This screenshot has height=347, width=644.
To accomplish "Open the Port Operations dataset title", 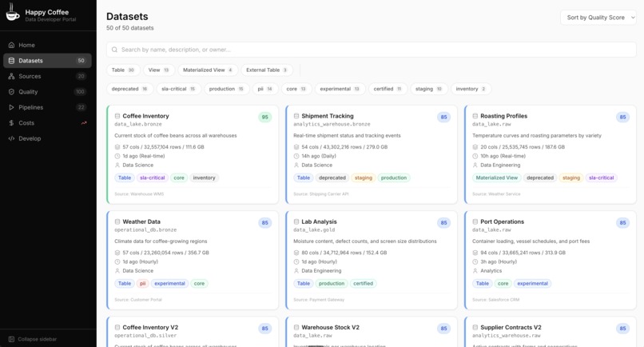I will (x=503, y=221).
